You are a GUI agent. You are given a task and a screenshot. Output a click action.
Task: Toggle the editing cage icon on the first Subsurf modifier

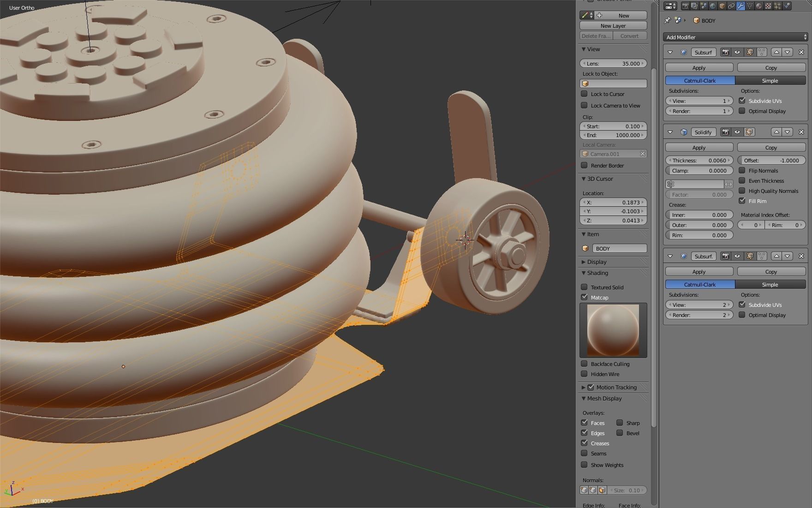click(x=762, y=52)
